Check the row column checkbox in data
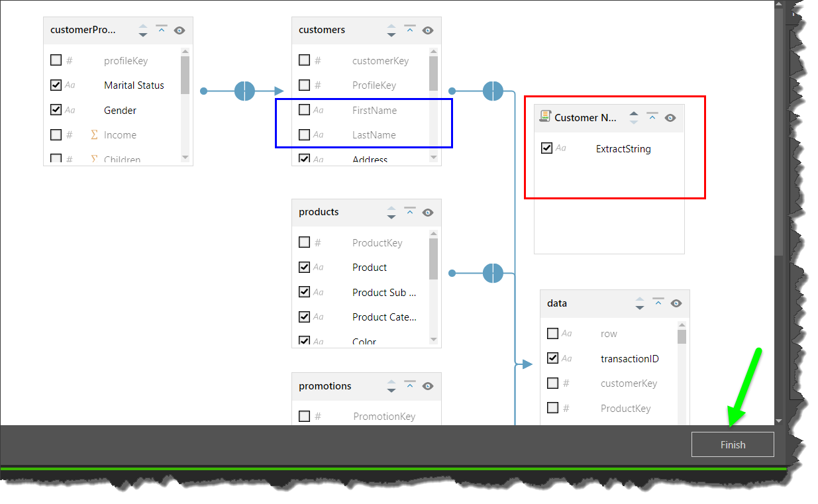818x504 pixels. pyautogui.click(x=553, y=333)
